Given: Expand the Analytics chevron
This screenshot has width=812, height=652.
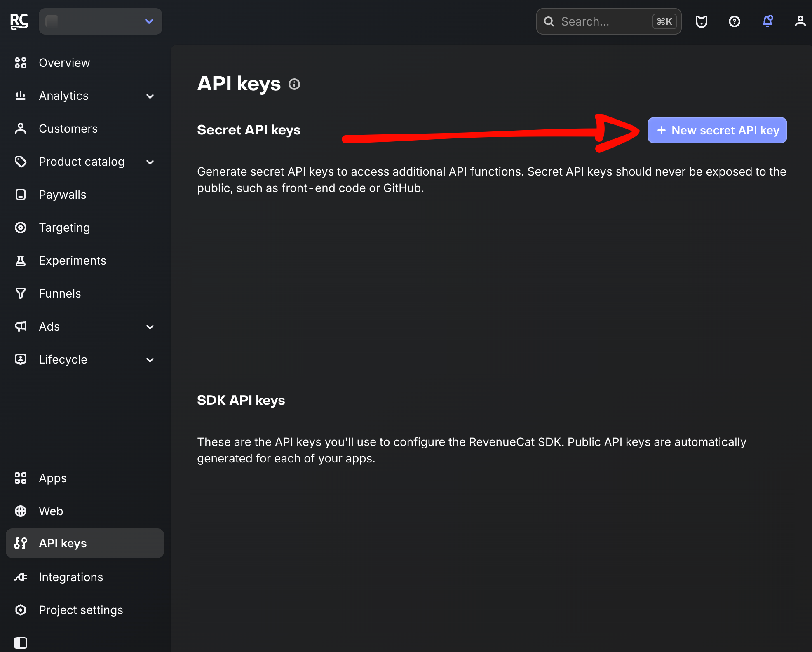Looking at the screenshot, I should pos(150,96).
